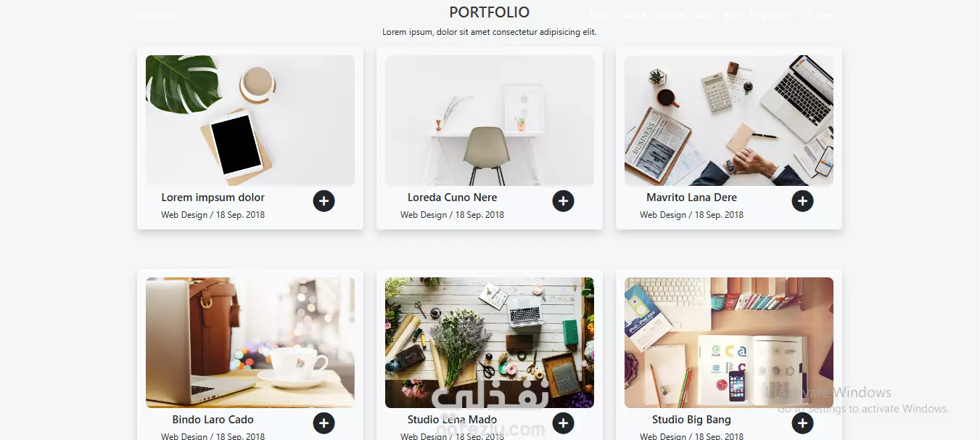Screen dimensions: 980x440
Task: Expand the Dropdown menu in the navbar
Action: click(x=774, y=15)
